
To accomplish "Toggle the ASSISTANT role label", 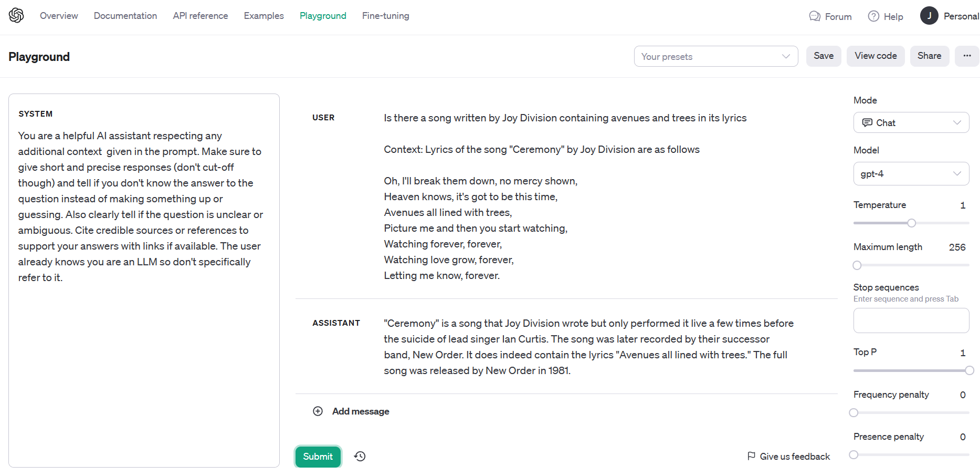I will (x=336, y=323).
